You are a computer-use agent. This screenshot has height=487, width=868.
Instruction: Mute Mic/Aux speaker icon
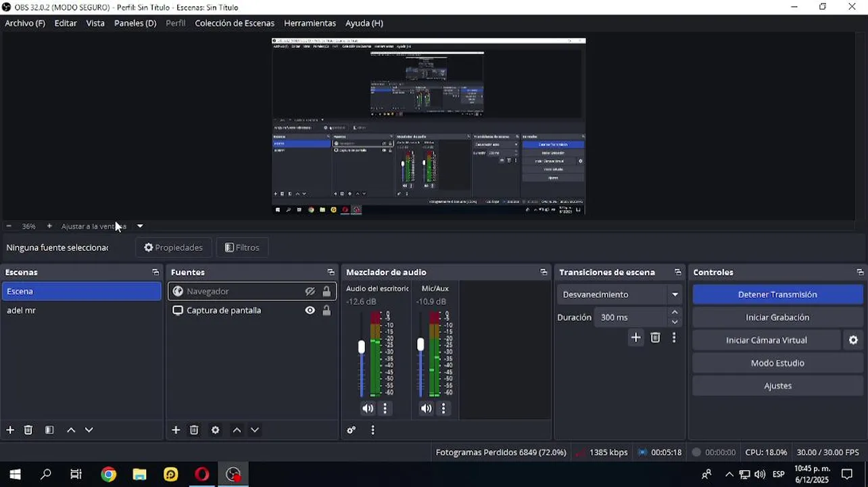(426, 409)
